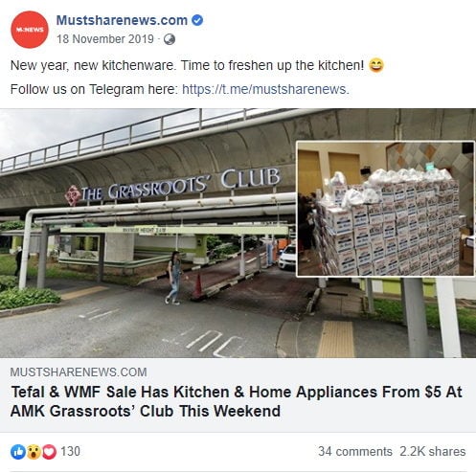The width and height of the screenshot is (476, 473).
Task: Open the 18 November 2019 timestamp
Action: coord(105,39)
